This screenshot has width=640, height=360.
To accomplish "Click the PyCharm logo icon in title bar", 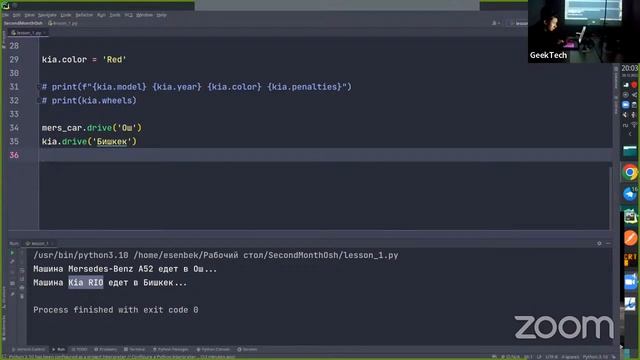I will (x=5, y=5).
